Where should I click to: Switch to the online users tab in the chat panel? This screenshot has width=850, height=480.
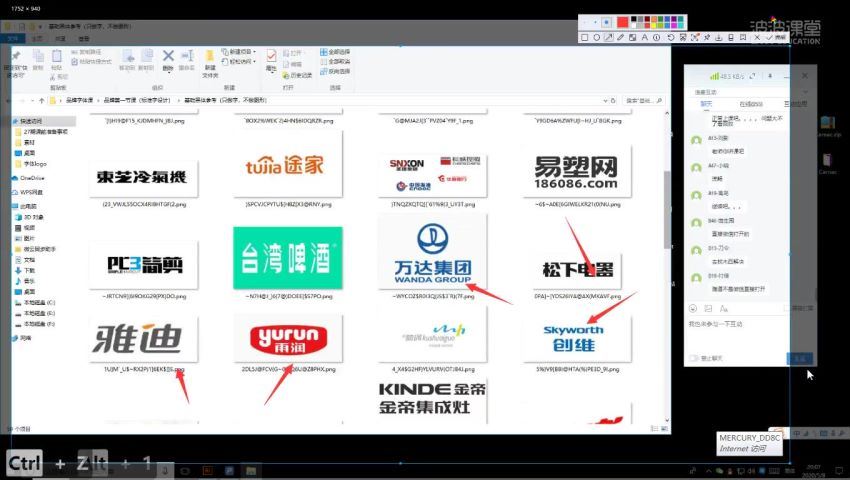[x=751, y=104]
